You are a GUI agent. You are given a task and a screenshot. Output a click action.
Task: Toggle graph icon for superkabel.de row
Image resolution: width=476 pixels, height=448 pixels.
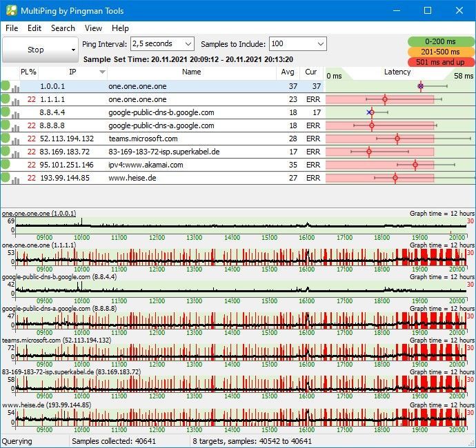[x=15, y=154]
